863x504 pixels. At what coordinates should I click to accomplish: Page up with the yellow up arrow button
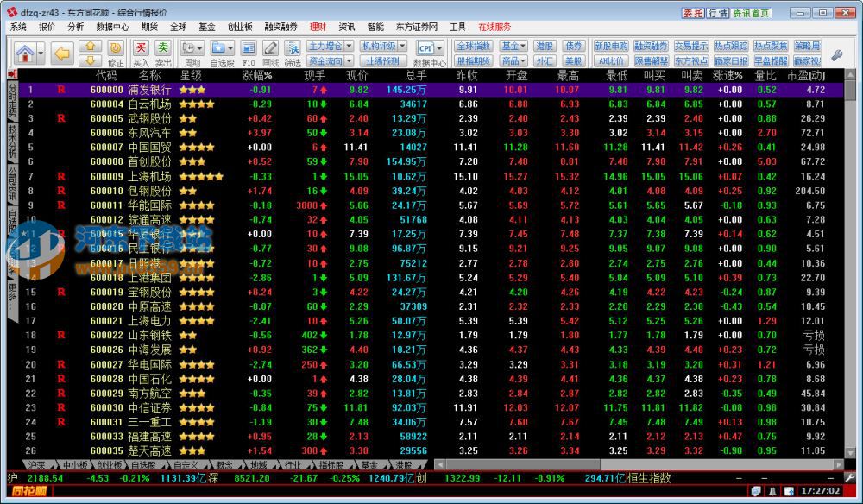coord(91,47)
